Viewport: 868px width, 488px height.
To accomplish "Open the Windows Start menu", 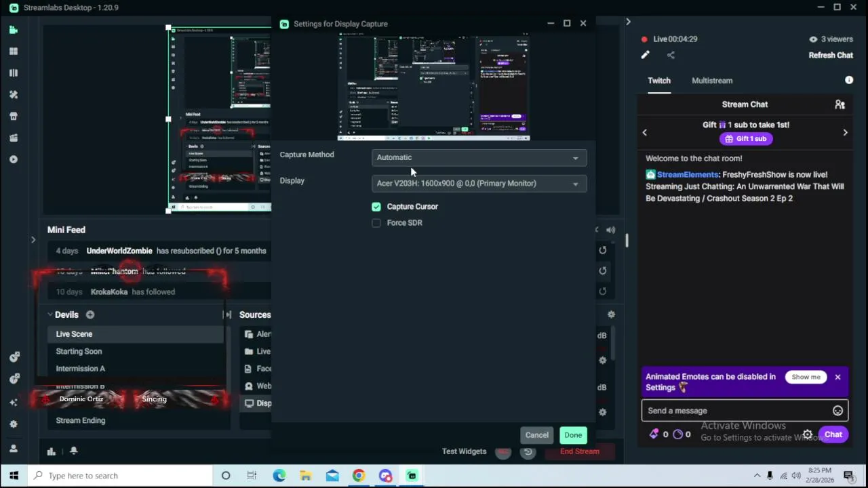I will tap(14, 475).
